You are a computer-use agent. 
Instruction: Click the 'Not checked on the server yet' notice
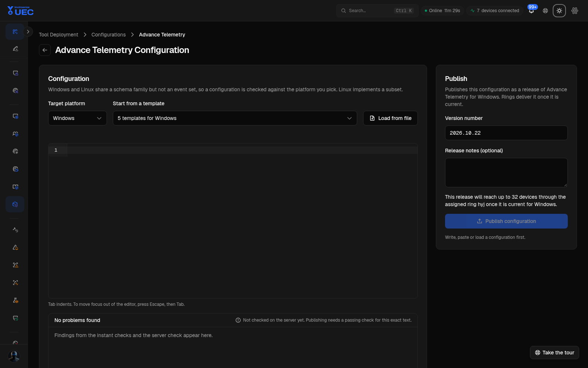point(324,320)
